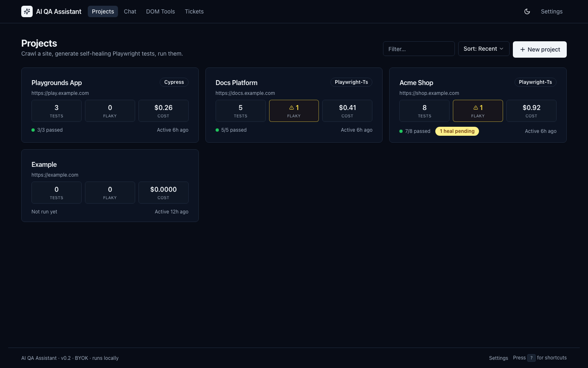The width and height of the screenshot is (588, 368).
Task: Open the Playgrounds App project card title
Action: pos(57,83)
